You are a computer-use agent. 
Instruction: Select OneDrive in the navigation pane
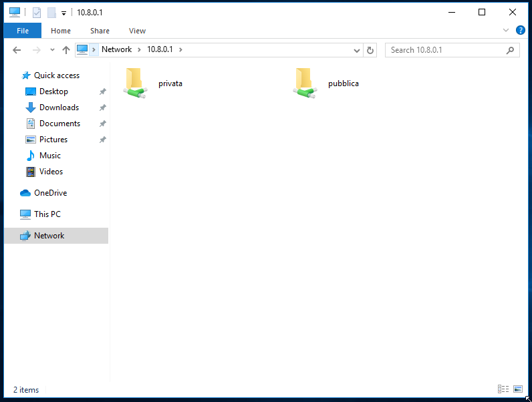point(51,193)
